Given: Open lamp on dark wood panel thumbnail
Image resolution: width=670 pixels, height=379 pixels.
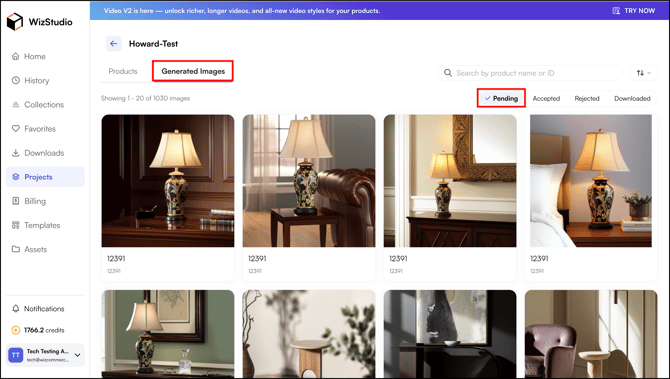Looking at the screenshot, I should pyautogui.click(x=168, y=181).
